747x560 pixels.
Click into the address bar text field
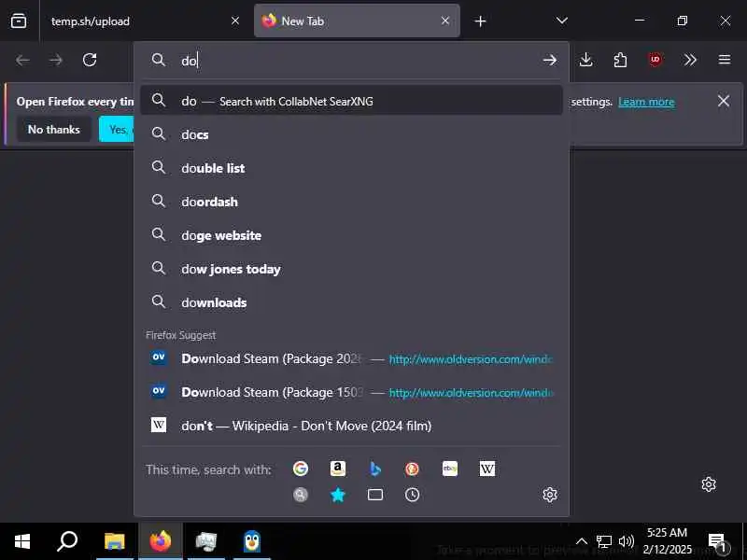pyautogui.click(x=358, y=61)
